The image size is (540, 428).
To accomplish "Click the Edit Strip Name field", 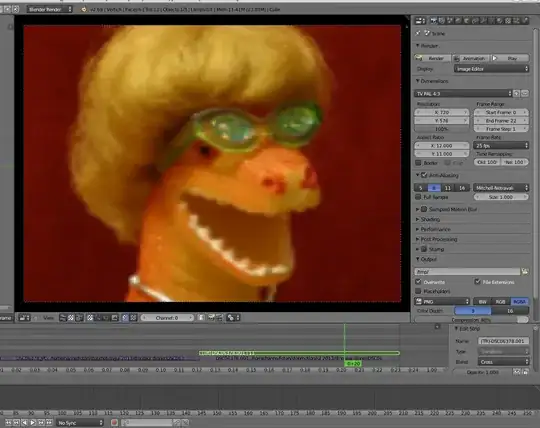I will click(503, 341).
